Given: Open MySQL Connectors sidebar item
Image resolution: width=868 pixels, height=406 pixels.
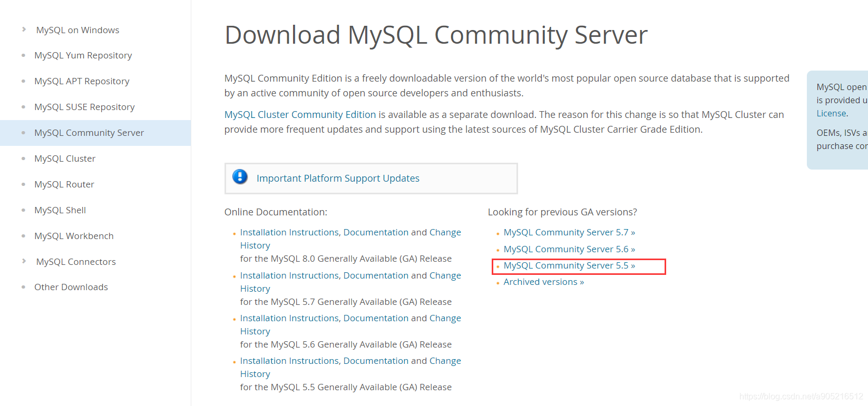Looking at the screenshot, I should click(76, 262).
